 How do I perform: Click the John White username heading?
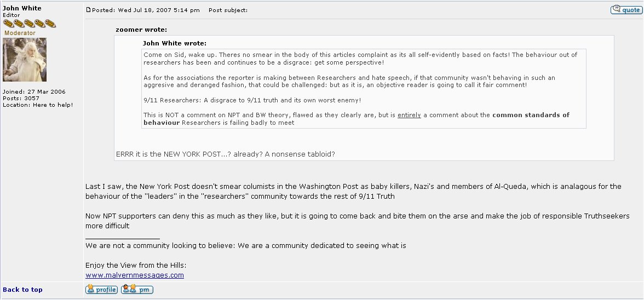click(22, 8)
